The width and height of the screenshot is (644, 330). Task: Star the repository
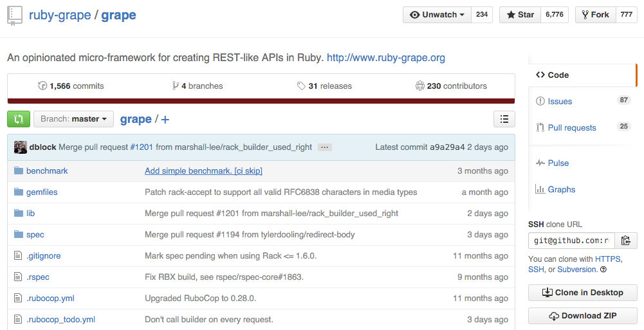(x=520, y=15)
